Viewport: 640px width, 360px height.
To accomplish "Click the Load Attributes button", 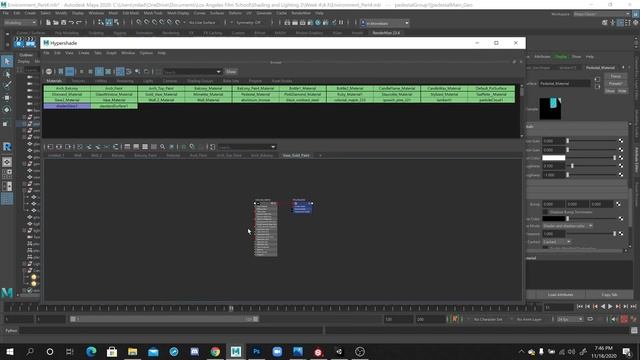I will coord(560,294).
